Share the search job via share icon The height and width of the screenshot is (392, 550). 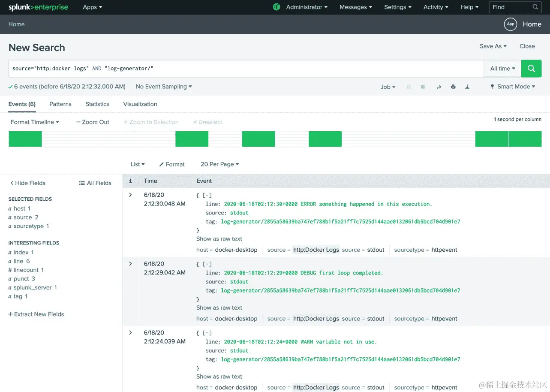pyautogui.click(x=439, y=87)
